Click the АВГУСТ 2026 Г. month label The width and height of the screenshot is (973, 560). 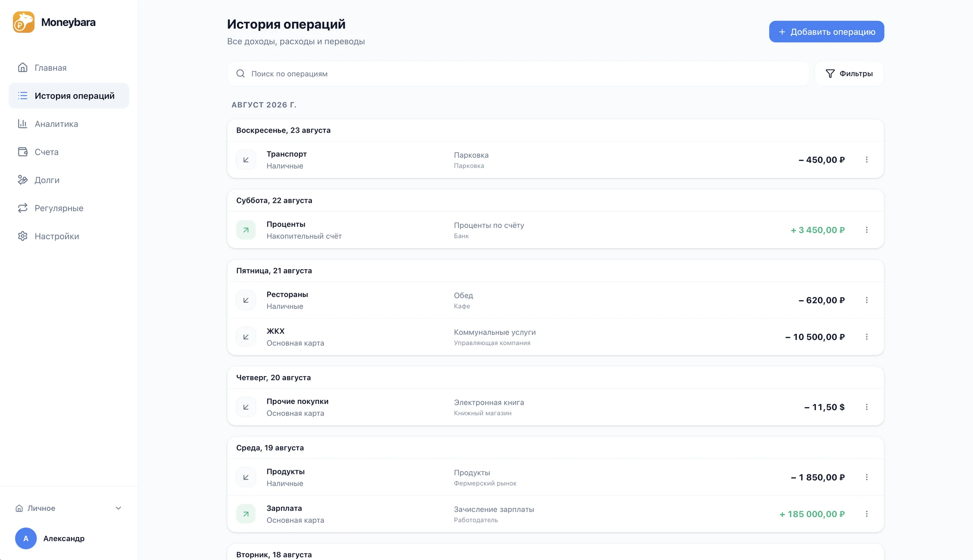pyautogui.click(x=264, y=105)
